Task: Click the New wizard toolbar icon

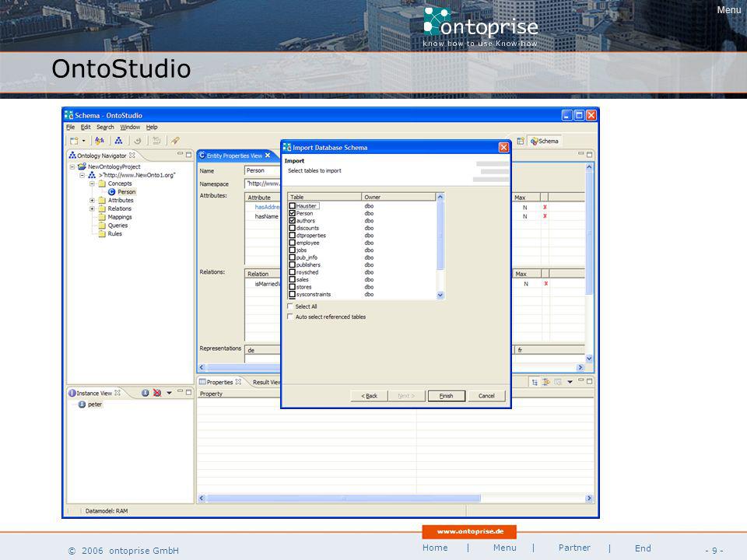Action: [x=74, y=141]
